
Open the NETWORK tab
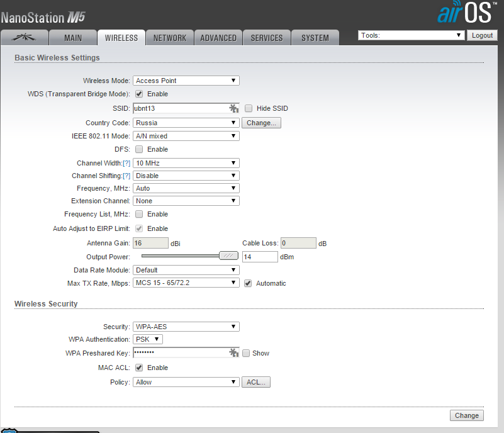click(170, 38)
